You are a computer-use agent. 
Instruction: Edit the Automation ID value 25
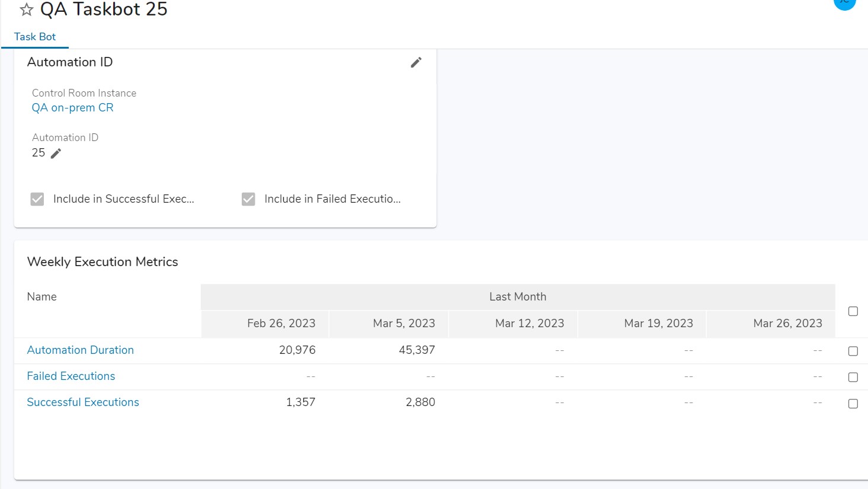[x=56, y=154]
